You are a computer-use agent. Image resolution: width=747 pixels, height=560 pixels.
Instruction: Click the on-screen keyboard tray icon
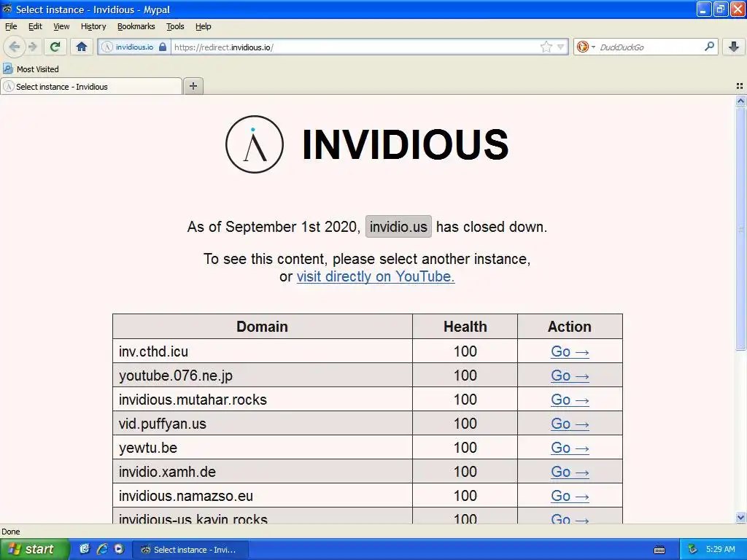[x=659, y=550]
